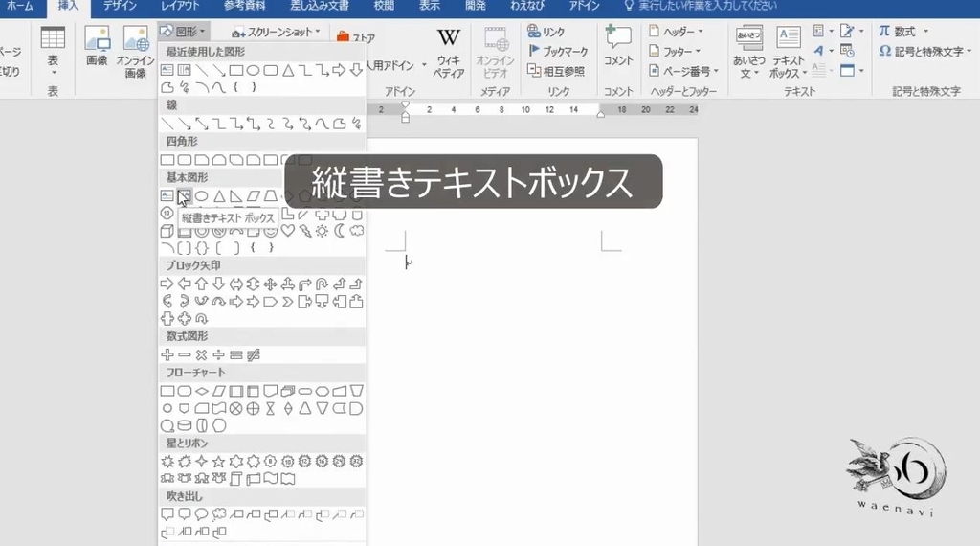Screen dimensions: 980x546
Task: Open the 図形 shapes dropdown
Action: [x=183, y=32]
